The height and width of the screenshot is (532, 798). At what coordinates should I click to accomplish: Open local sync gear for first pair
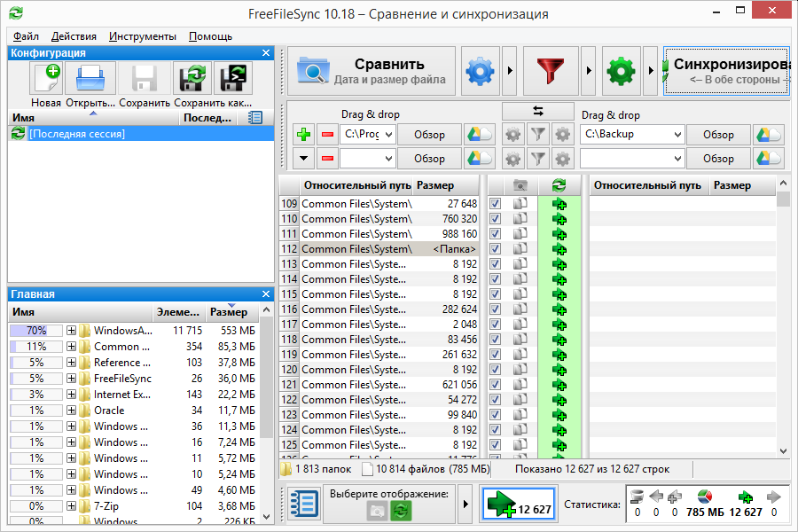562,135
